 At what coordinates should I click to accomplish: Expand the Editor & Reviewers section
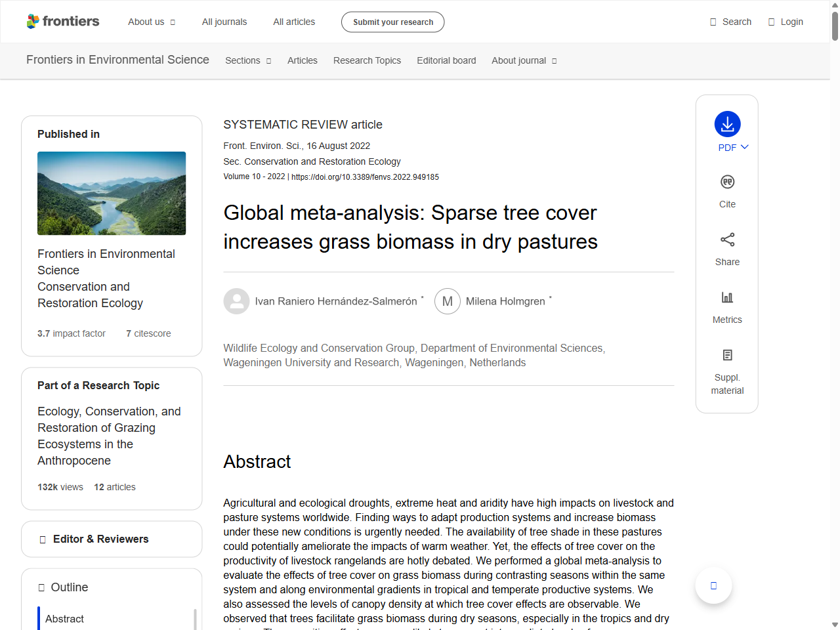(x=111, y=539)
